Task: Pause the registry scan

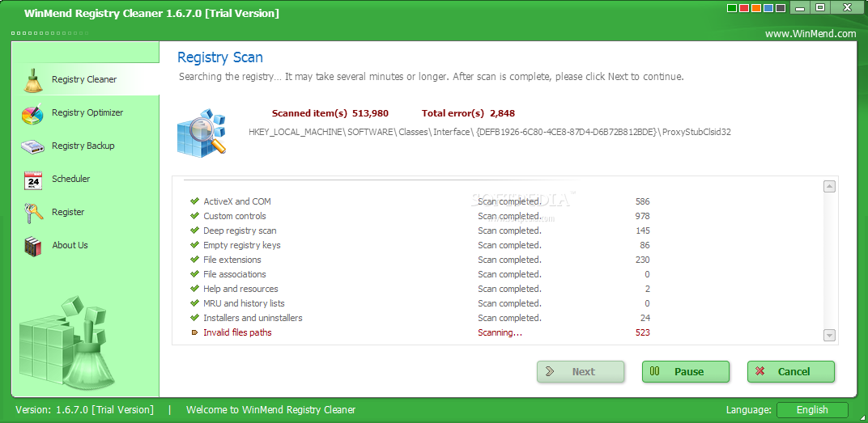Action: [x=686, y=371]
